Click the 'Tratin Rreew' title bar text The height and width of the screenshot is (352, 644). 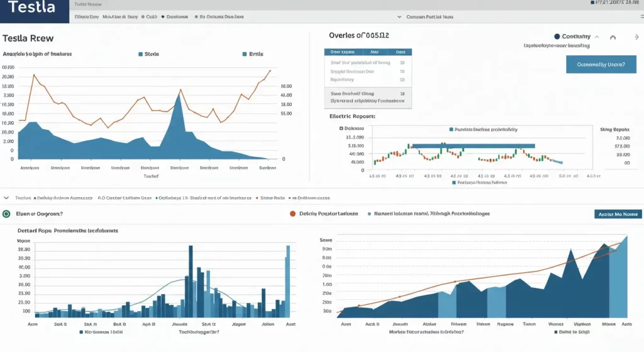(x=88, y=4)
